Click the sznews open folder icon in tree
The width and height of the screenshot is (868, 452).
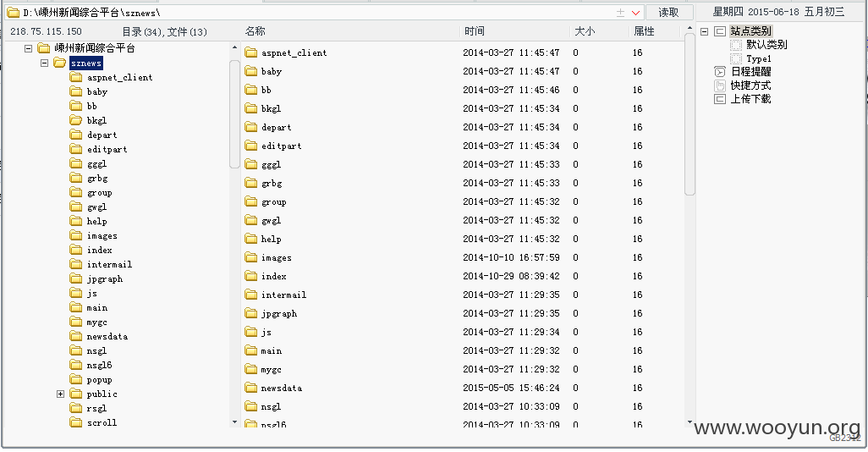pos(60,63)
